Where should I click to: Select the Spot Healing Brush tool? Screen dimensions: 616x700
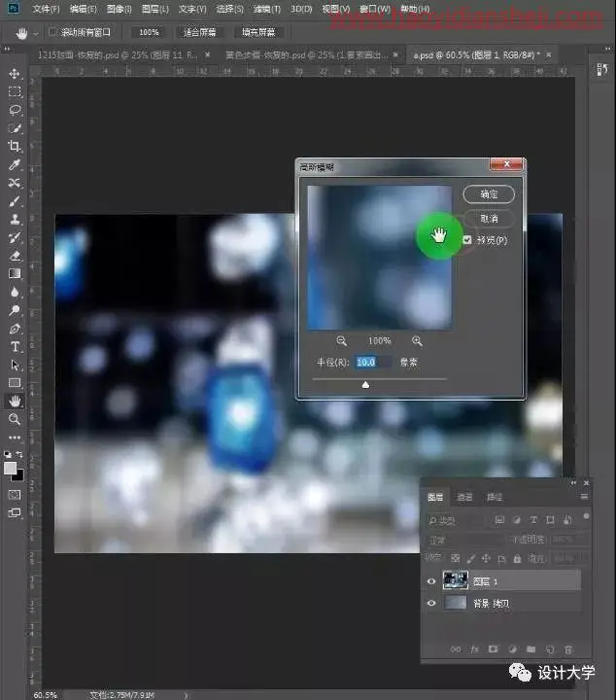click(15, 183)
